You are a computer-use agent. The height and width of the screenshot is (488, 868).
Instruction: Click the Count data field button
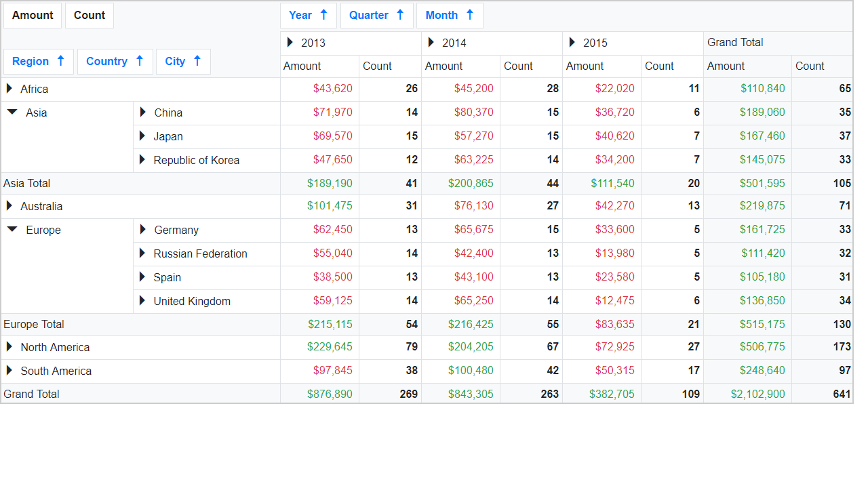pyautogui.click(x=90, y=16)
